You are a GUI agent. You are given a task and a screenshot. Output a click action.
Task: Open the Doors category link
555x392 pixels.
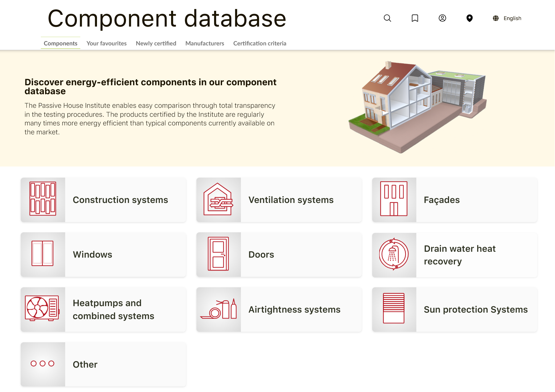click(261, 255)
